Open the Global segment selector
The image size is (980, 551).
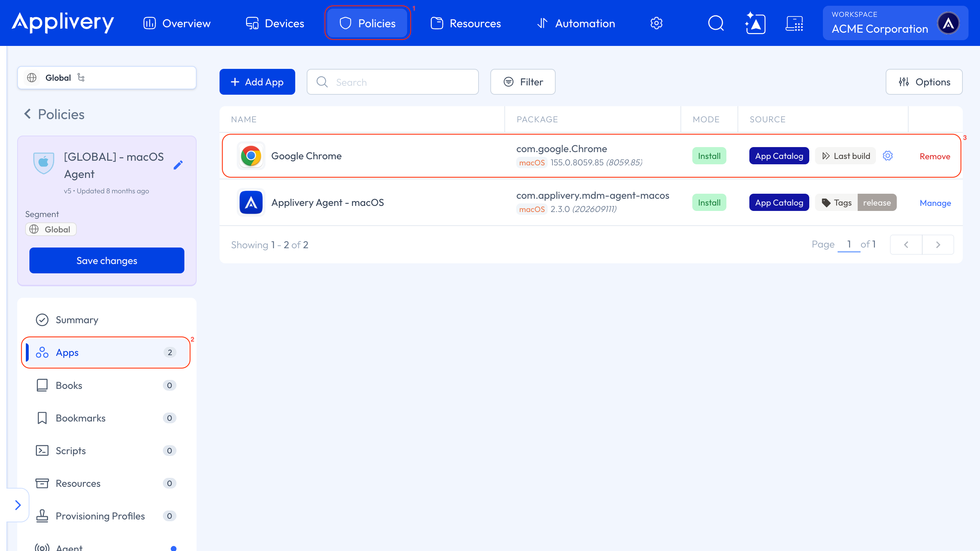[x=107, y=77]
